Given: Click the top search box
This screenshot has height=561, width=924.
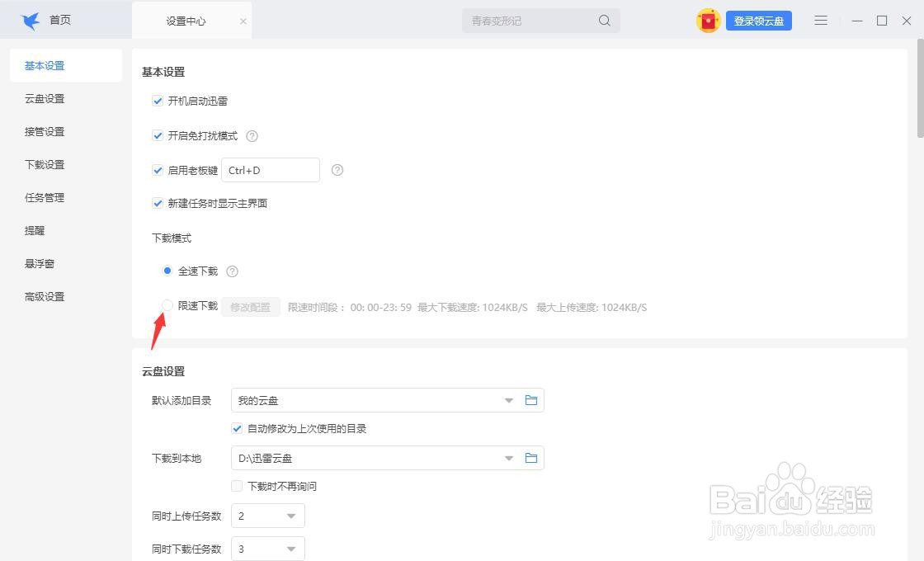Looking at the screenshot, I should [541, 21].
